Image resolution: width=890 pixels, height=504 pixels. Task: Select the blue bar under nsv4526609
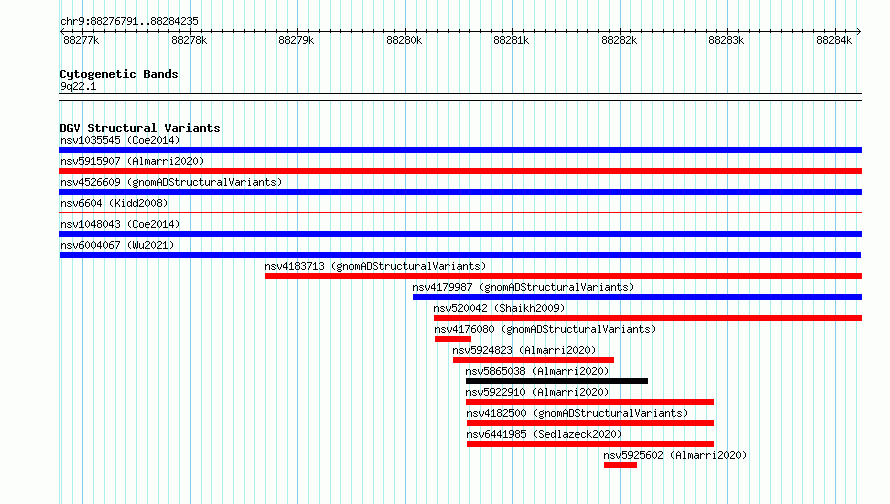460,192
